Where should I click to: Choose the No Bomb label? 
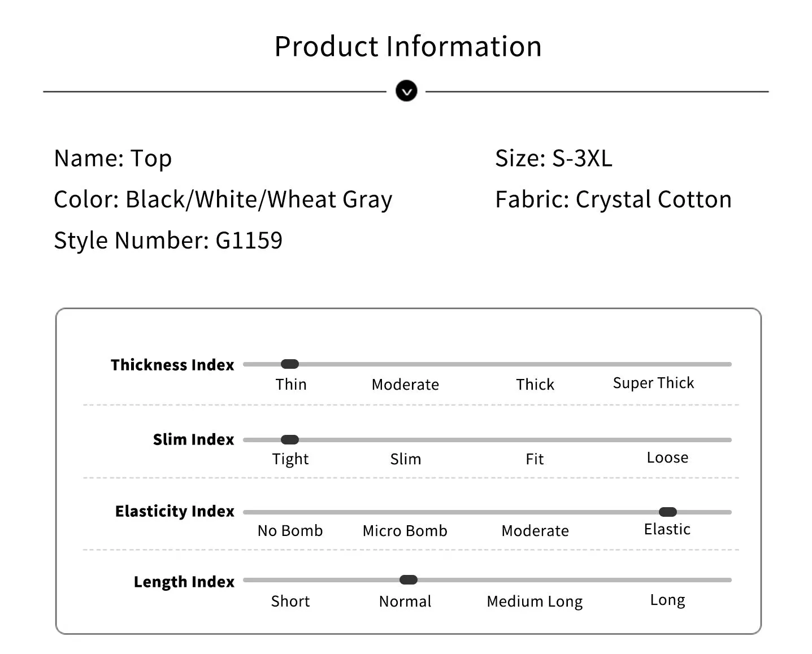[290, 531]
